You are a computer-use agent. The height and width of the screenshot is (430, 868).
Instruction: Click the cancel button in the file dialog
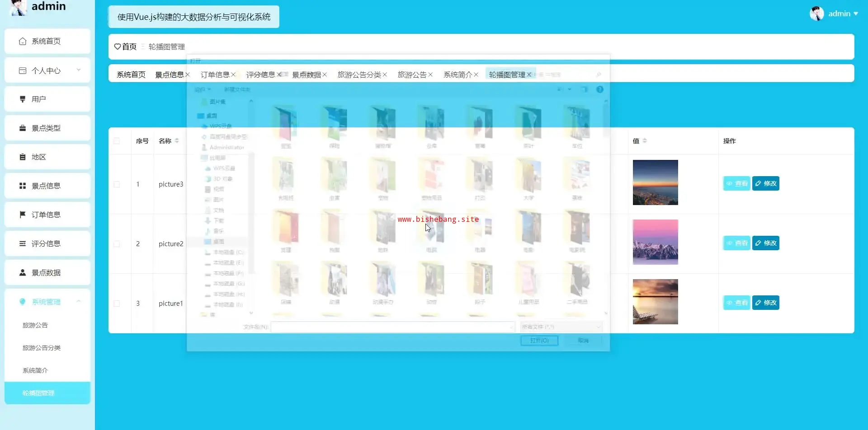pyautogui.click(x=583, y=340)
